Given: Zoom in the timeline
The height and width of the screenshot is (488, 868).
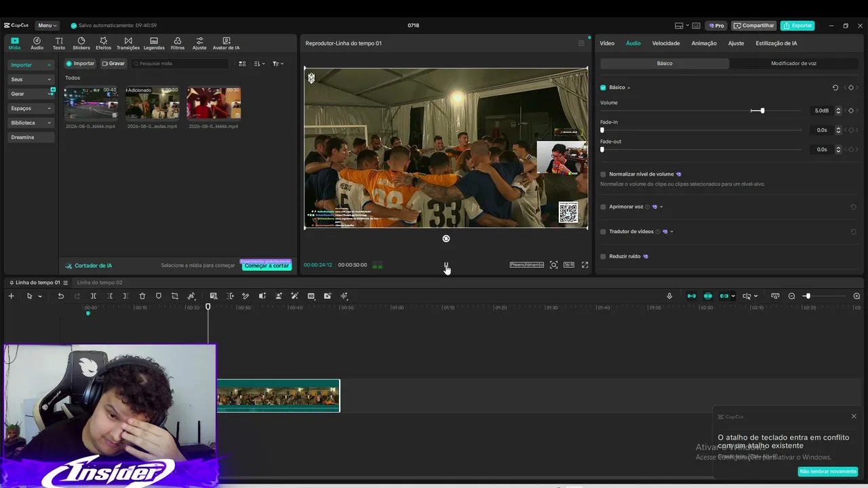Looking at the screenshot, I should [x=856, y=296].
